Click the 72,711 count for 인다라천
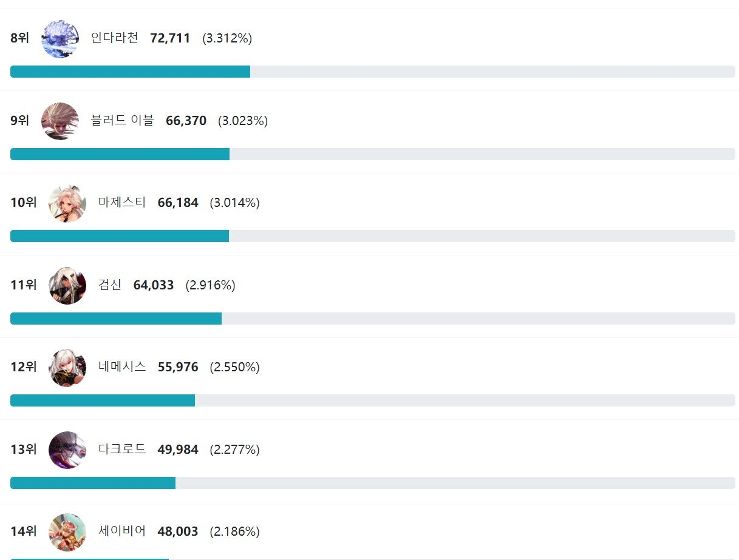The image size is (739, 560). click(170, 38)
